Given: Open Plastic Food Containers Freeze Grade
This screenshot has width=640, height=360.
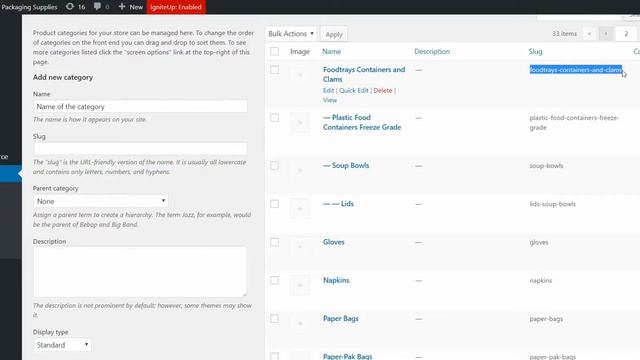Looking at the screenshot, I should coord(362,122).
